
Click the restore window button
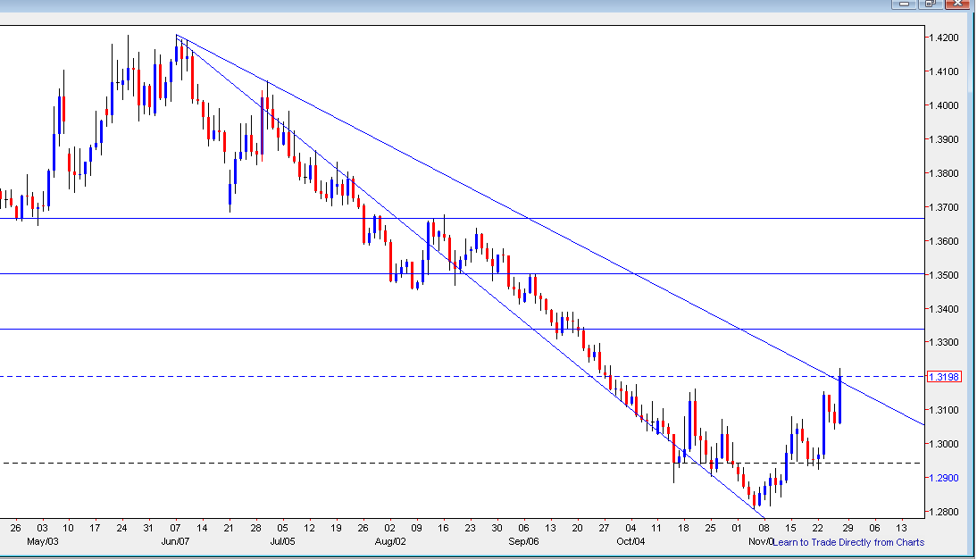coord(931,4)
